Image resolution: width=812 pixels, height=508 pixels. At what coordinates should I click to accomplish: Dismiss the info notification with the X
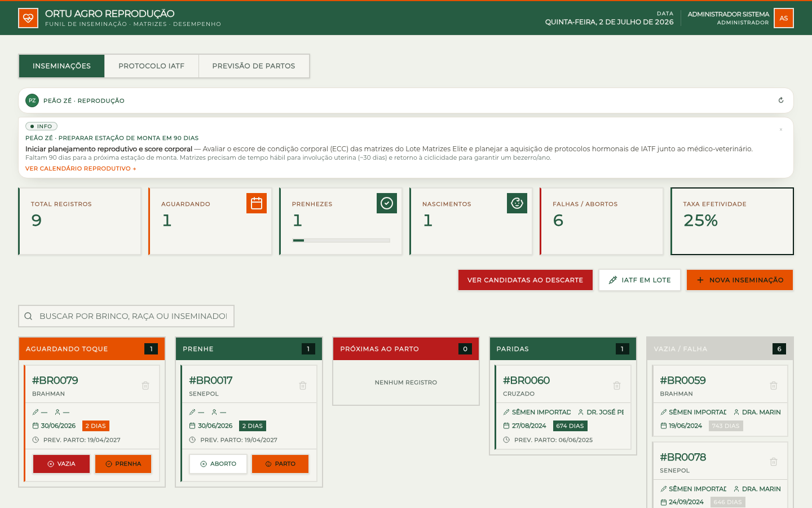coord(781,130)
